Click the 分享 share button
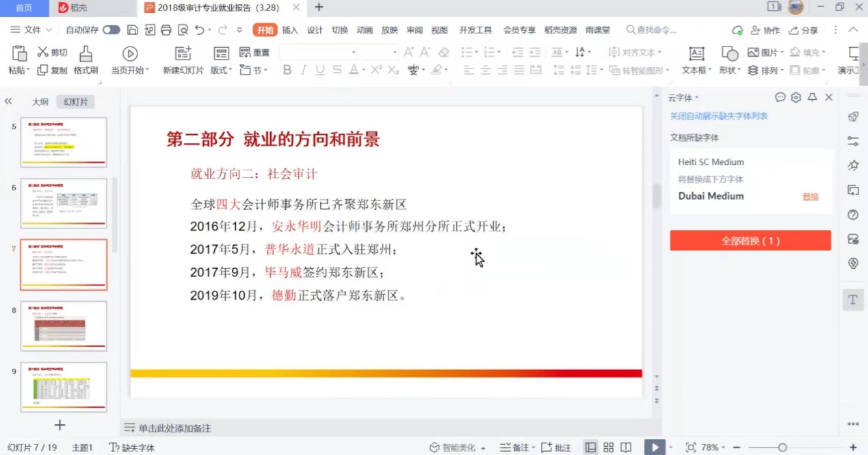868x455 pixels. pos(804,30)
